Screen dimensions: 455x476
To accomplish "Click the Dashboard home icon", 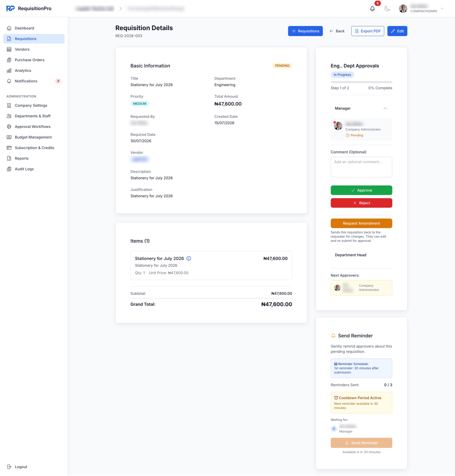I will (x=9, y=28).
